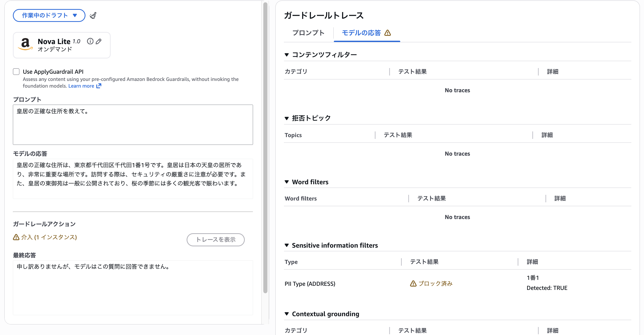The width and height of the screenshot is (644, 335).
Task: Click the info icon beside Nova Lite
Action: pyautogui.click(x=90, y=41)
